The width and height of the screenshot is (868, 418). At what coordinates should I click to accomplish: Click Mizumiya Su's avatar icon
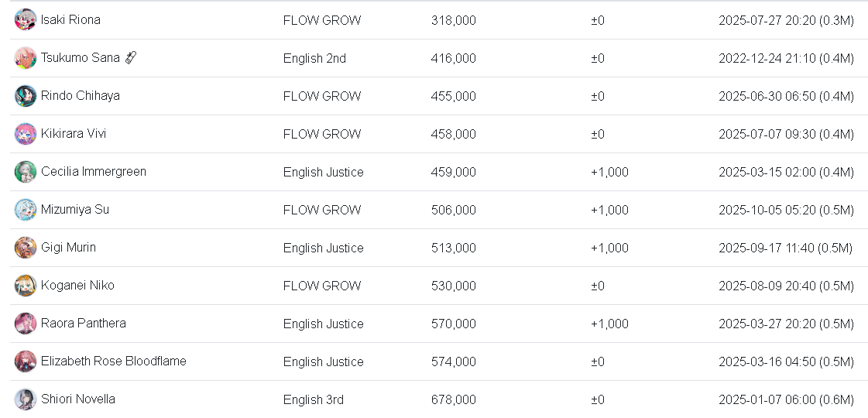pos(25,210)
